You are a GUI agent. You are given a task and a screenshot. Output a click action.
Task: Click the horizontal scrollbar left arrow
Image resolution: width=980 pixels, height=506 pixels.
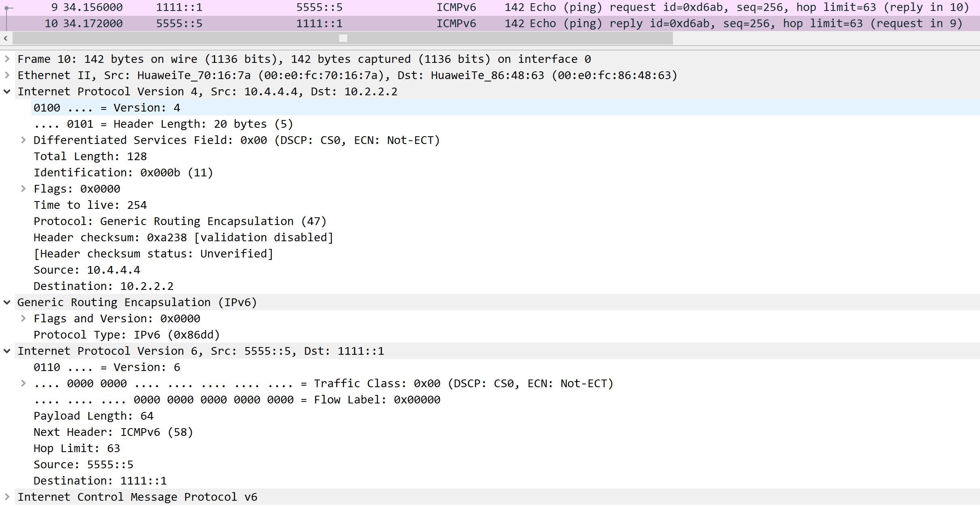click(6, 39)
